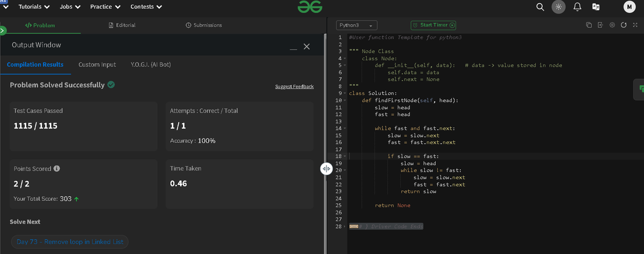Click the Time Taken value 0.46
644x254 pixels.
pyautogui.click(x=178, y=183)
